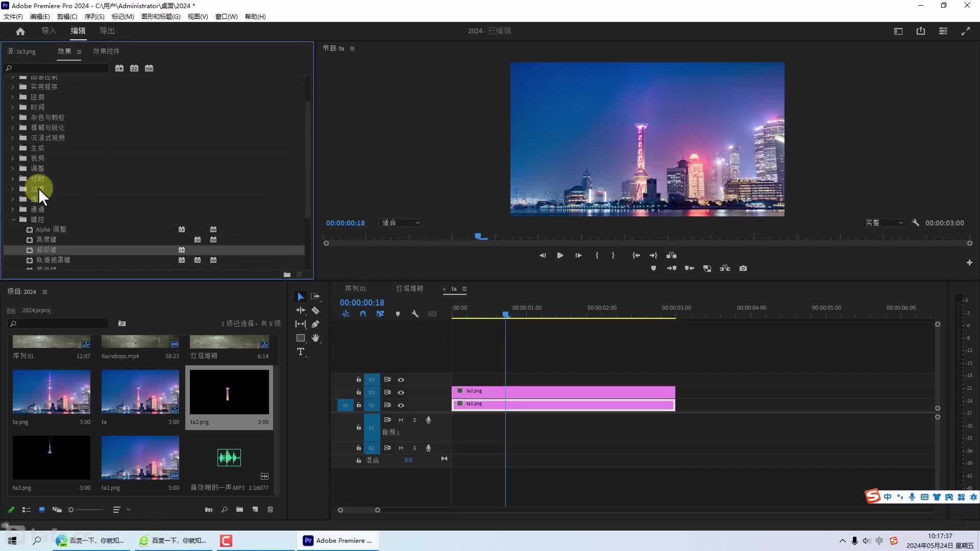The image size is (980, 551).
Task: Click Quick Export share icon
Action: [x=921, y=31]
